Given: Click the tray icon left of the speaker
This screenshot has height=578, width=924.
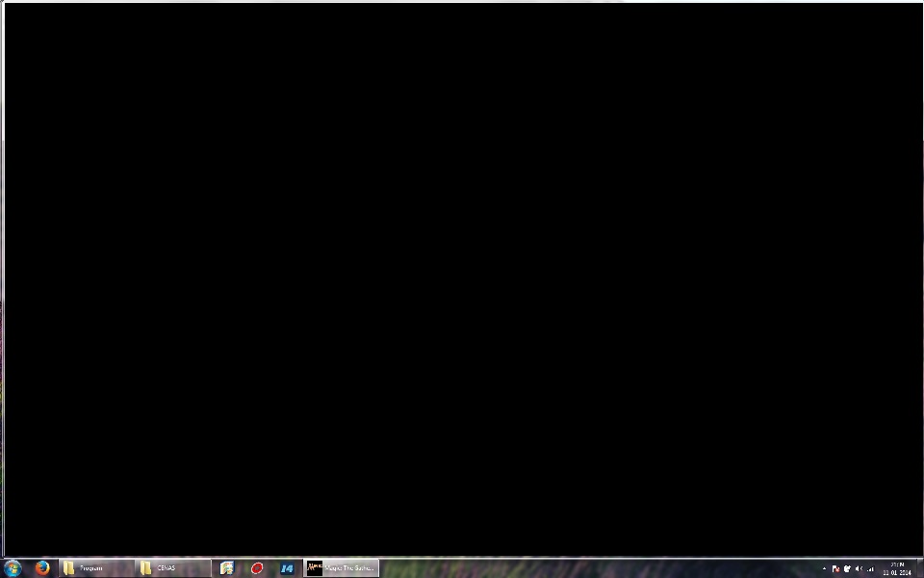Looking at the screenshot, I should pyautogui.click(x=846, y=568).
